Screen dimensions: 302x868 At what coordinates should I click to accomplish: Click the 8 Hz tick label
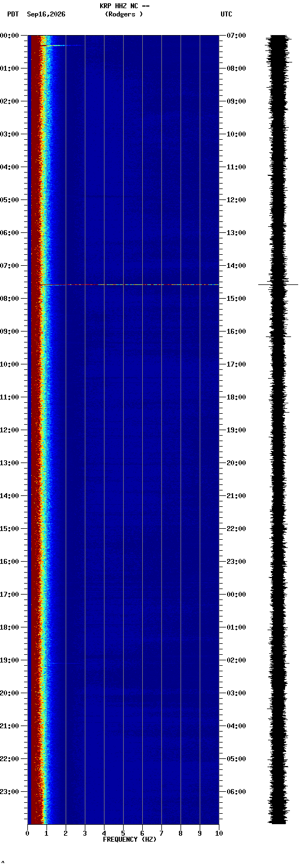[x=181, y=834]
